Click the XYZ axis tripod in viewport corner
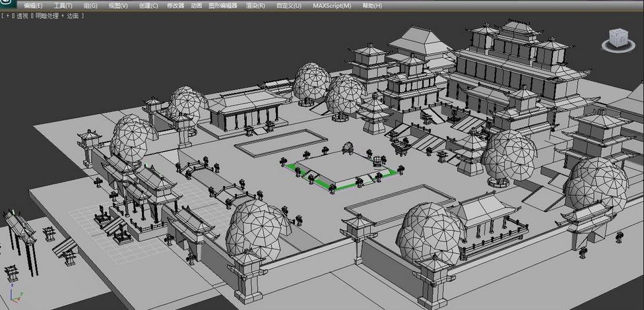 (16, 295)
